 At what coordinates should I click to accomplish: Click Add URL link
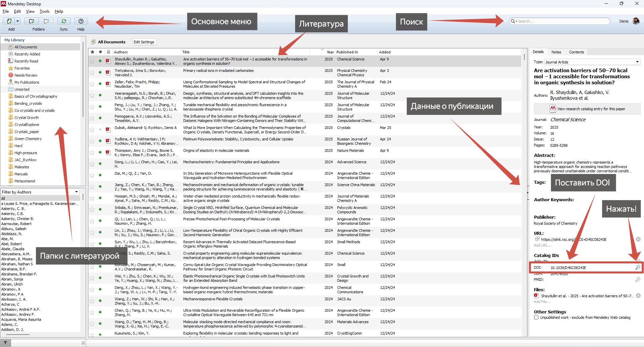pyautogui.click(x=542, y=245)
